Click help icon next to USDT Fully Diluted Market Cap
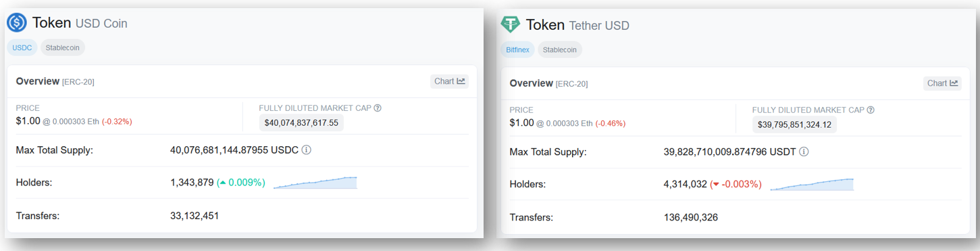 pos(871,110)
